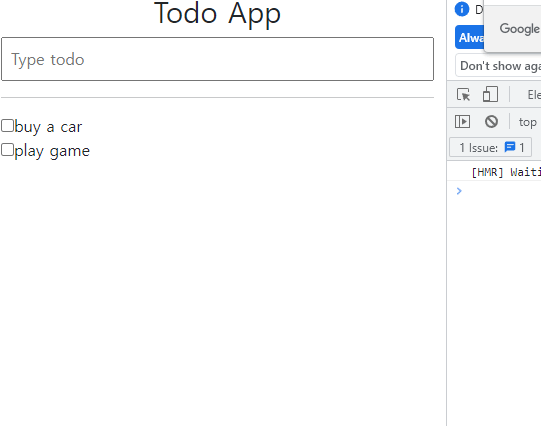This screenshot has width=541, height=426.
Task: Select the play game todo text
Action: [52, 151]
